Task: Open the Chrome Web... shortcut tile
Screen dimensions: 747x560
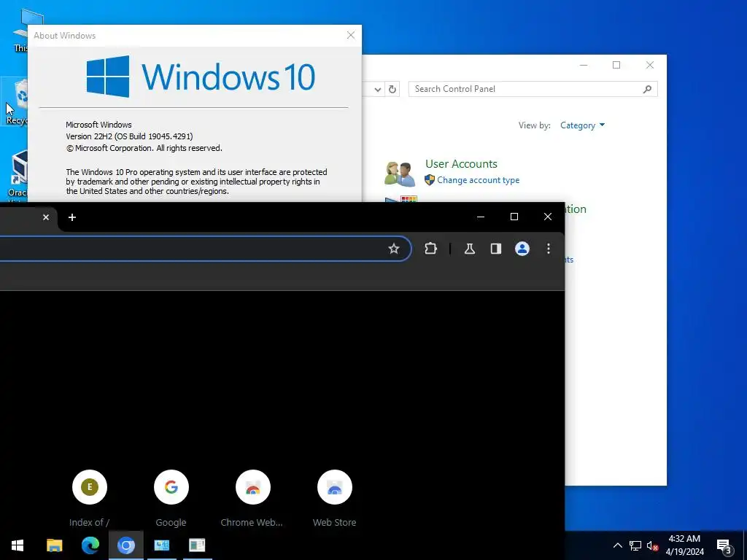Action: 252,499
